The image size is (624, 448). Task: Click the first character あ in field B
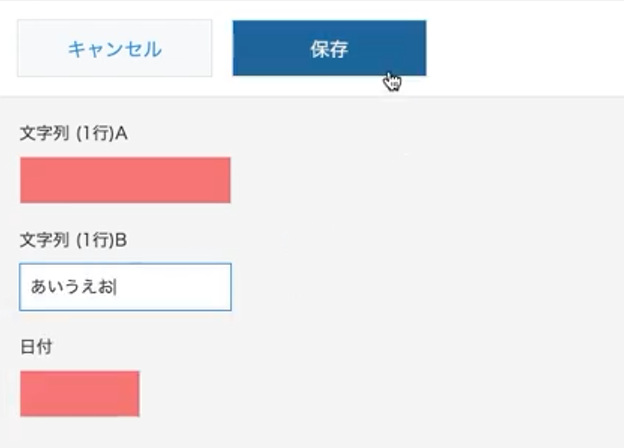(x=39, y=287)
